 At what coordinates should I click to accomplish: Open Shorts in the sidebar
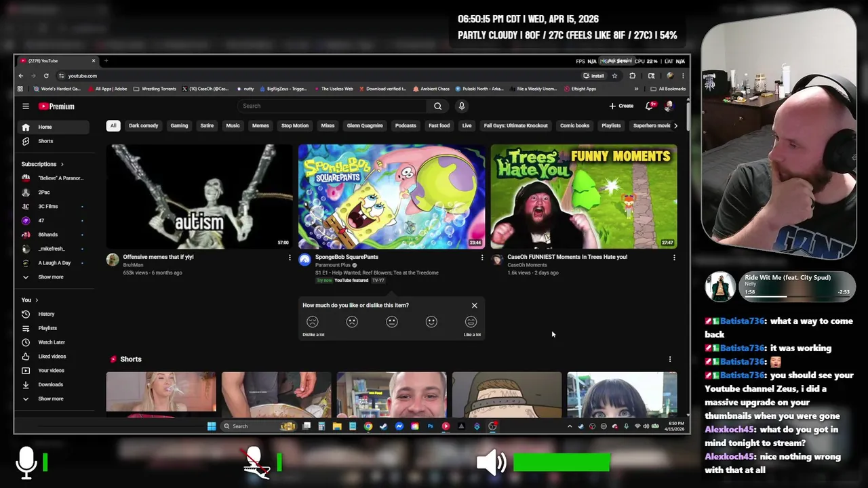[x=54, y=141]
